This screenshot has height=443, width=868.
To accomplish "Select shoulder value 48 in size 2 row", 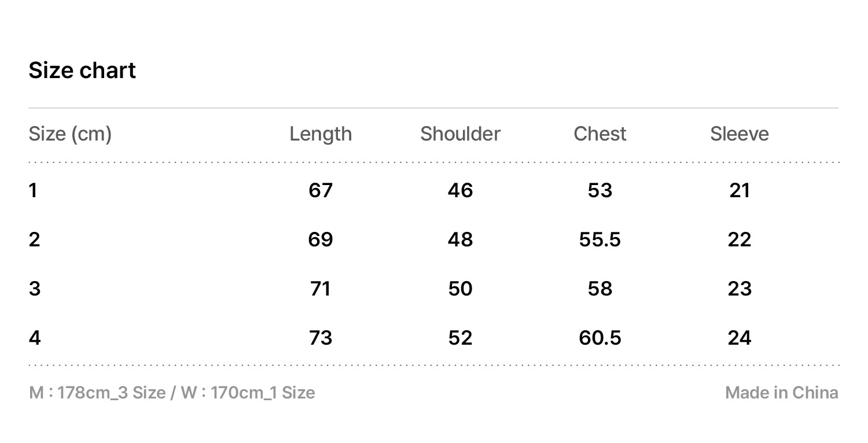I will tap(460, 239).
